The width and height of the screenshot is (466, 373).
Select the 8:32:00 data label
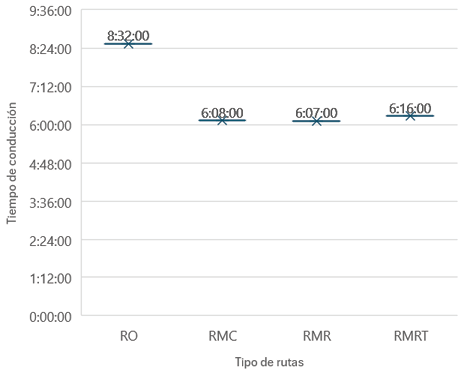click(x=128, y=36)
